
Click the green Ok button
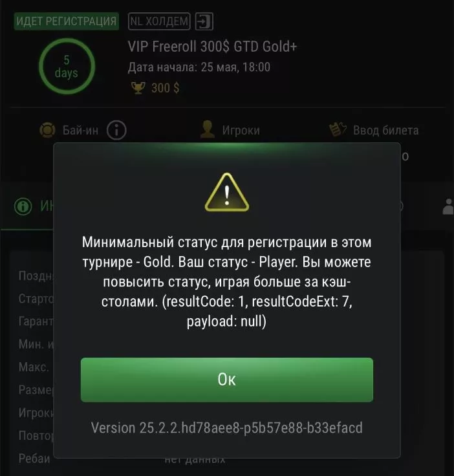pos(227,380)
